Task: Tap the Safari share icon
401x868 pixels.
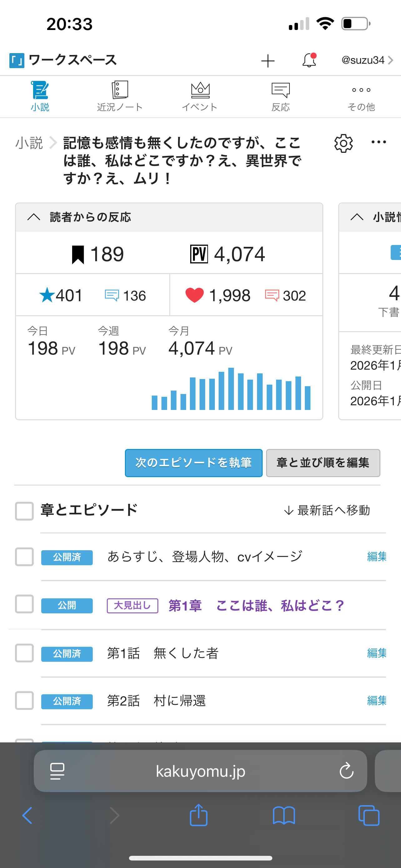Action: click(198, 816)
